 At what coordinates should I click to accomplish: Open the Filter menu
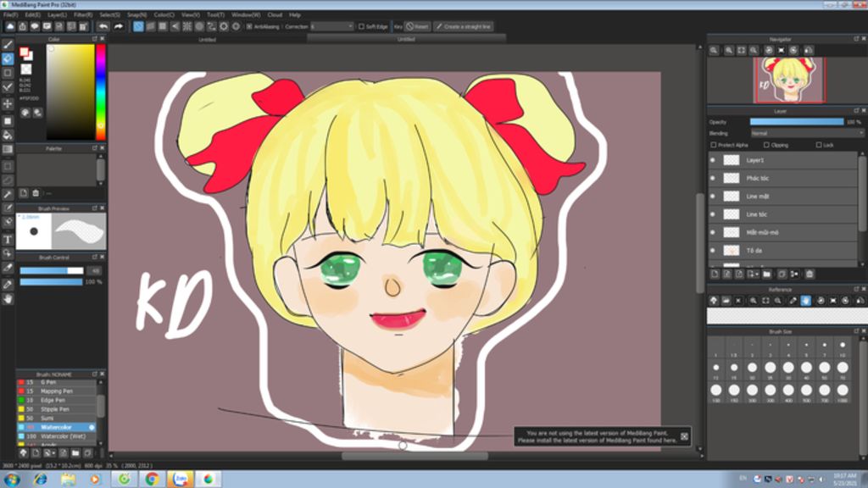[83, 15]
